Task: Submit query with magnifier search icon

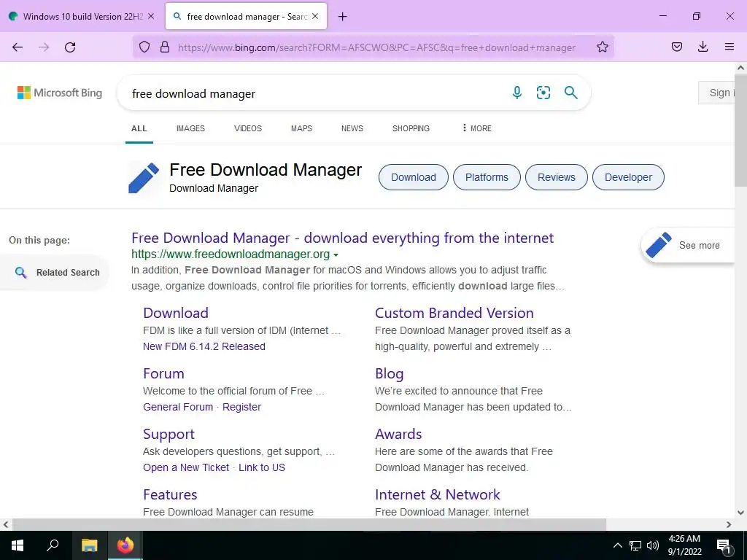Action: click(x=570, y=93)
